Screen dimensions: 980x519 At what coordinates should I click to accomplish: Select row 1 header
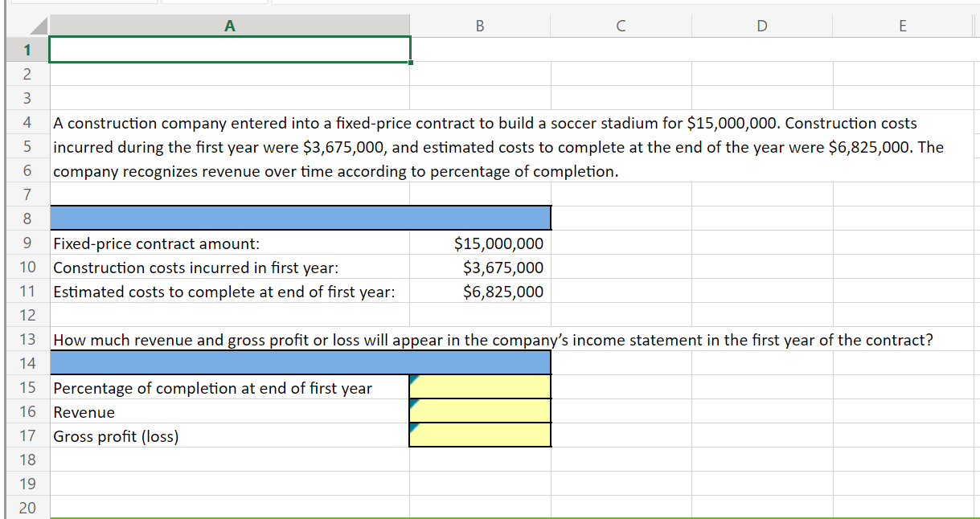27,50
